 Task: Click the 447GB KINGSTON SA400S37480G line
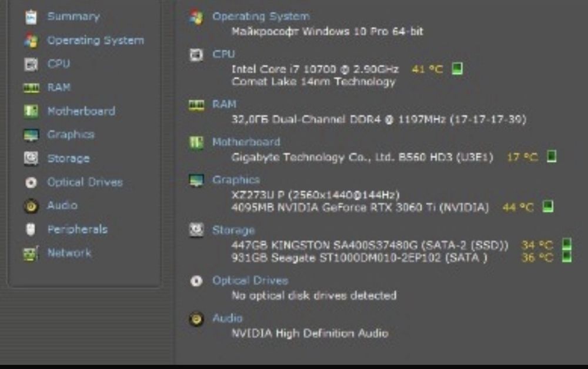tap(370, 245)
